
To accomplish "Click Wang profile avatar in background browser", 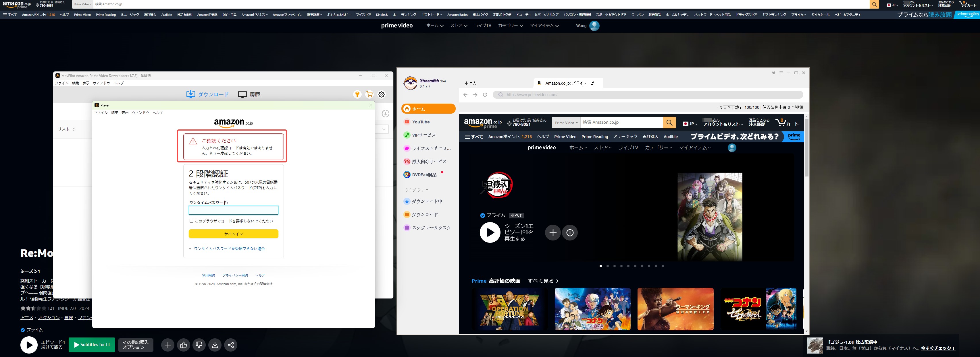I will point(594,26).
